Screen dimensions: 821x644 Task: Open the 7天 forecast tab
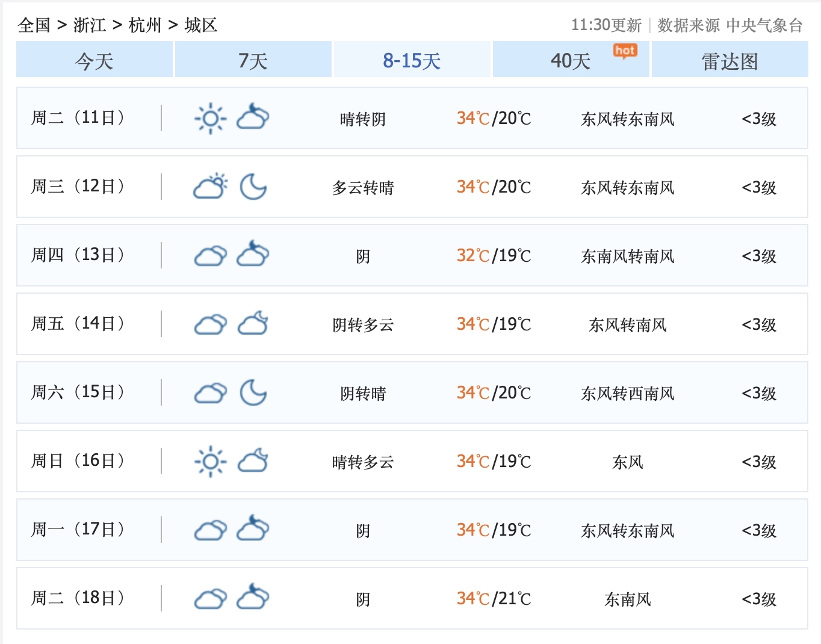(252, 60)
